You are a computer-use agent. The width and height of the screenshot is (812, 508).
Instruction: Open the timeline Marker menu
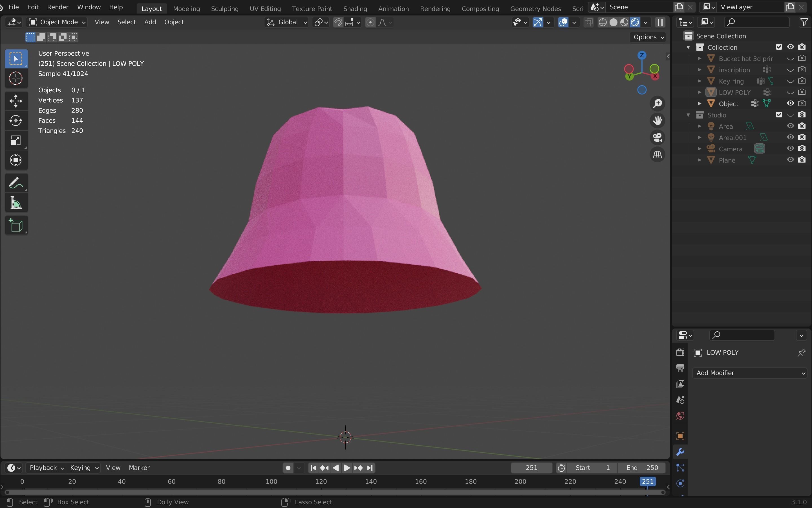point(139,468)
